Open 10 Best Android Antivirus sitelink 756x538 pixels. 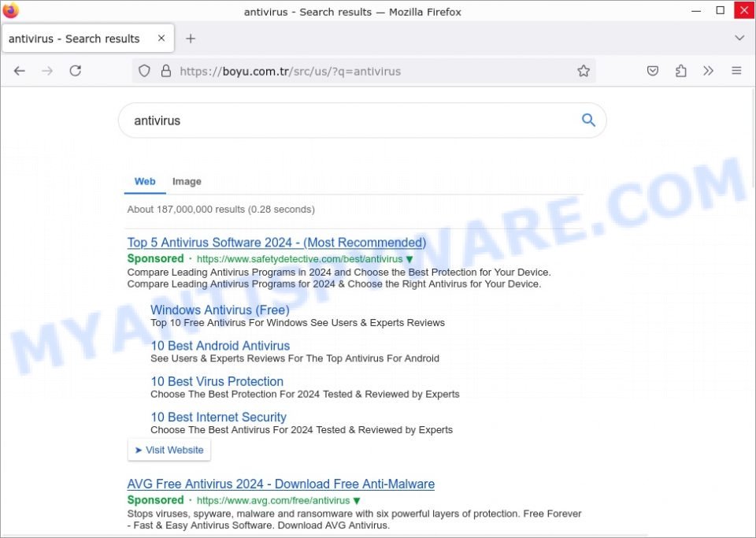click(x=220, y=346)
